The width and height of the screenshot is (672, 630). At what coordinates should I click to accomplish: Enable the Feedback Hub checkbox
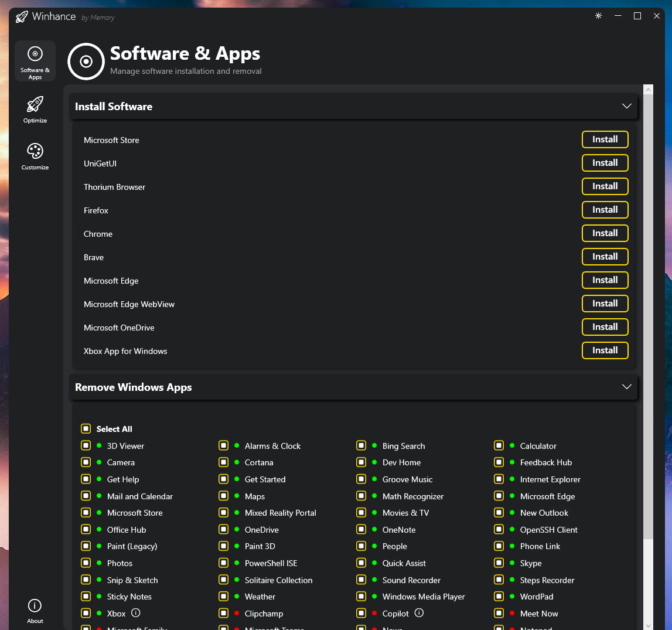tap(499, 462)
